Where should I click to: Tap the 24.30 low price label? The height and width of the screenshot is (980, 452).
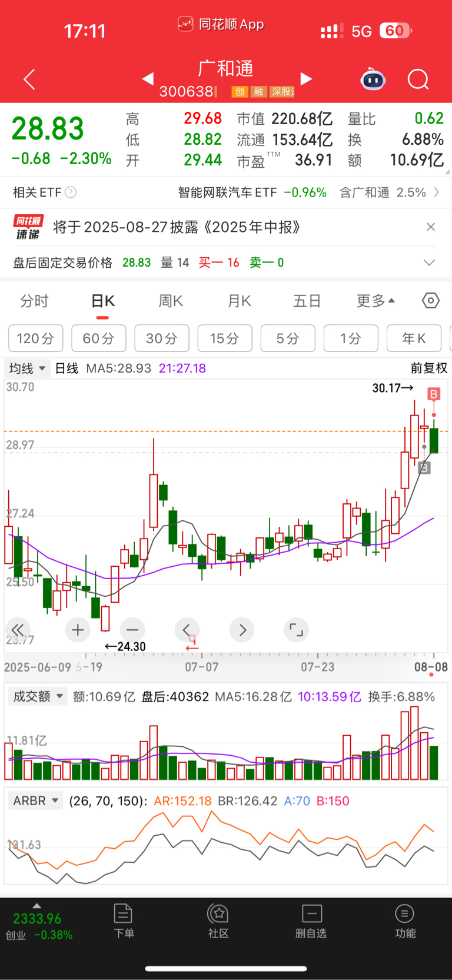[125, 646]
